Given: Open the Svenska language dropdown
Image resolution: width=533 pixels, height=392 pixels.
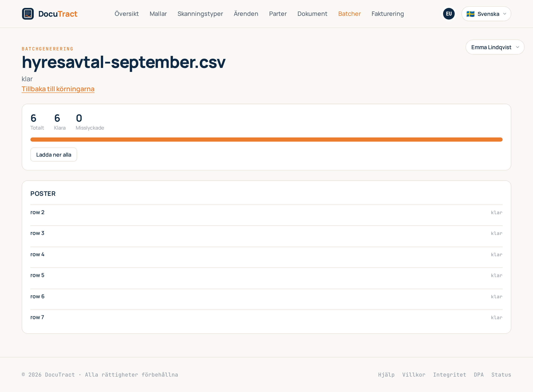Looking at the screenshot, I should (x=486, y=14).
